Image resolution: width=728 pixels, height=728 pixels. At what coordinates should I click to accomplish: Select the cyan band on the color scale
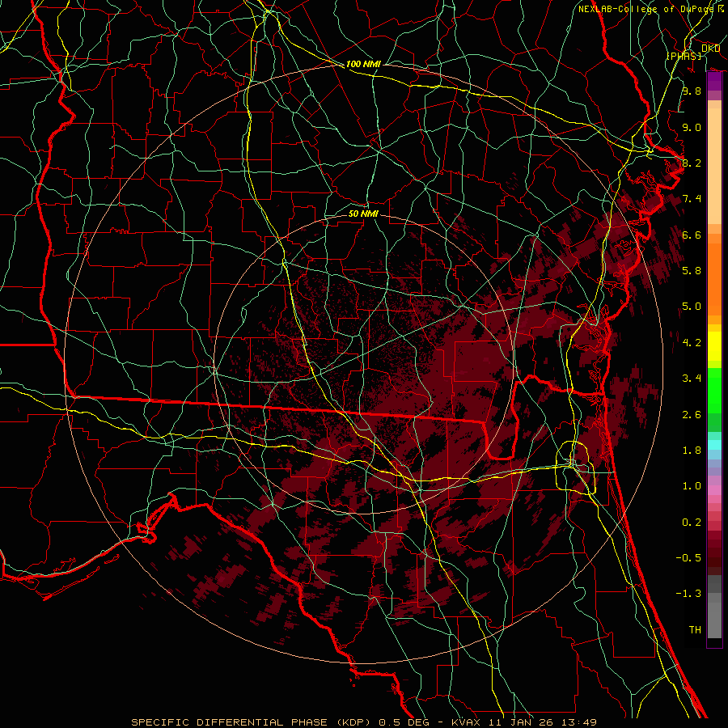tap(714, 444)
